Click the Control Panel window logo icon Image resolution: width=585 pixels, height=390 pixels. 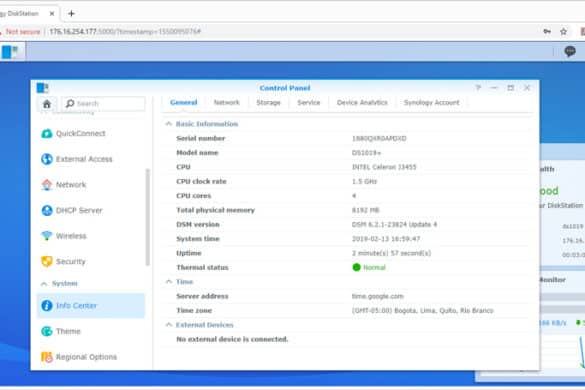pyautogui.click(x=43, y=88)
